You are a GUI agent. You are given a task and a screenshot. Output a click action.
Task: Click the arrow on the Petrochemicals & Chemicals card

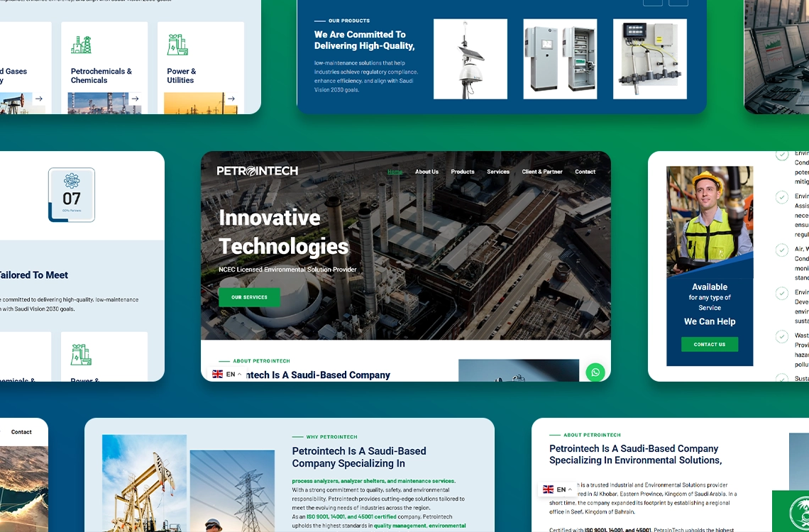pos(135,99)
